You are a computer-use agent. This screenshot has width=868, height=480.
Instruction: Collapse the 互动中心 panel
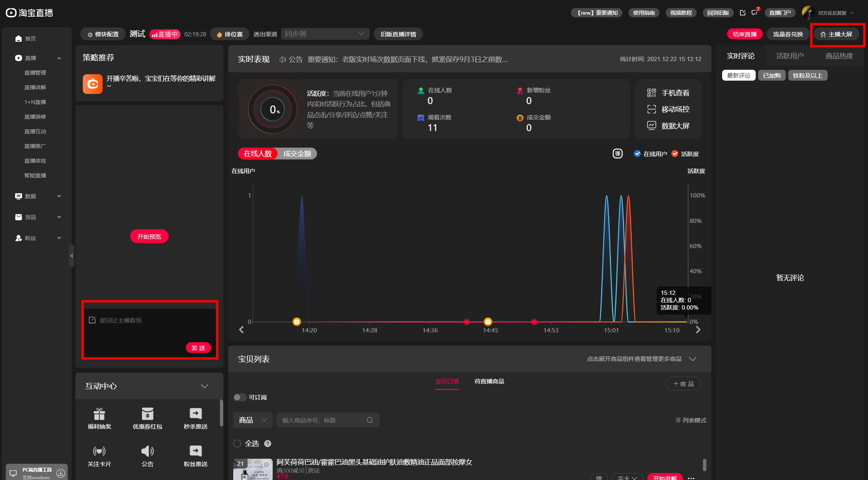coord(205,386)
